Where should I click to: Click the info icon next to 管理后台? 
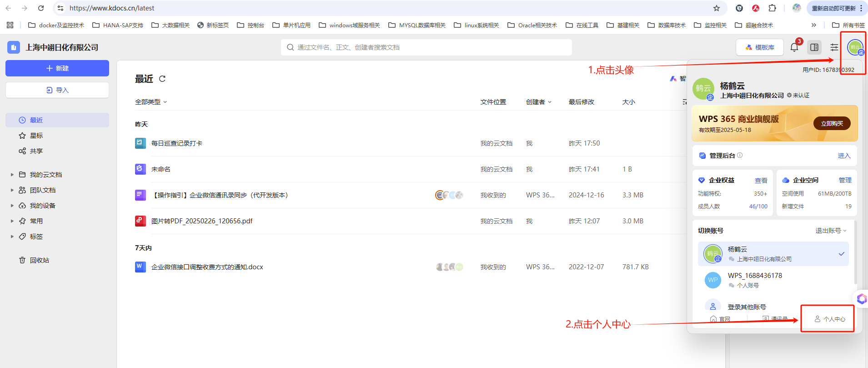tap(740, 155)
